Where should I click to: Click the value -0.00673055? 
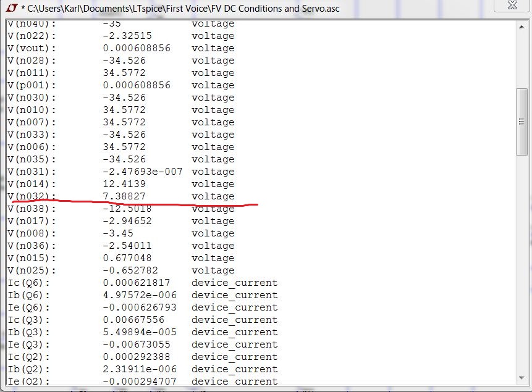tap(137, 344)
